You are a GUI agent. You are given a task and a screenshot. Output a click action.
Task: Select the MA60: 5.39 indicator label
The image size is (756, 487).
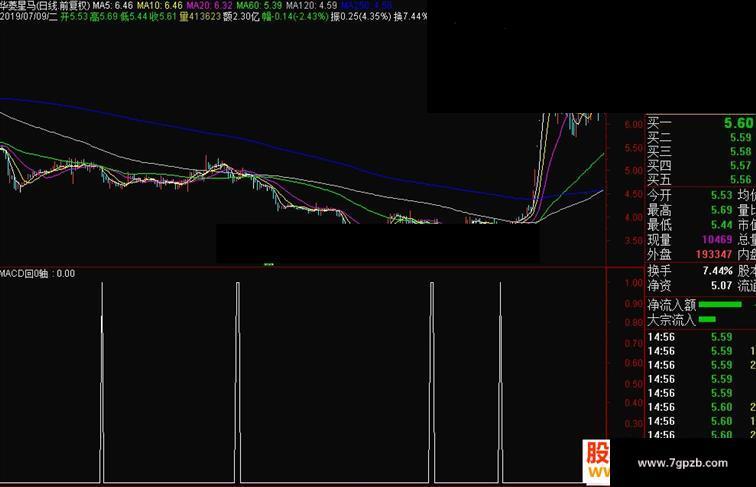259,6
